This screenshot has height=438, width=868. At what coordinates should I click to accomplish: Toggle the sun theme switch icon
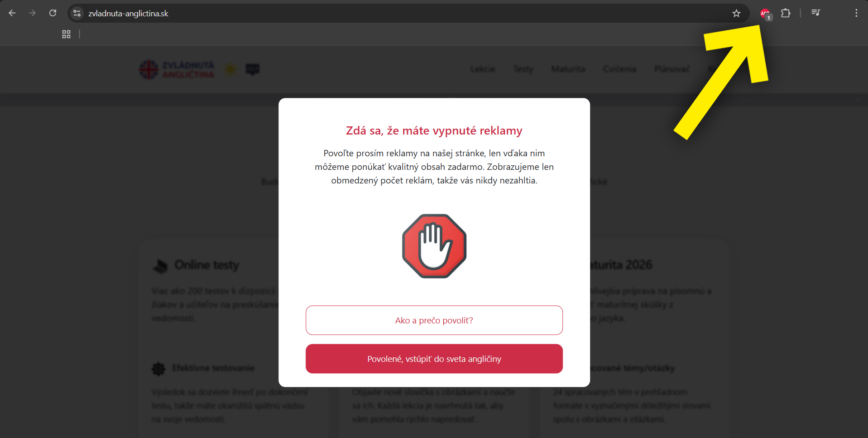[230, 69]
